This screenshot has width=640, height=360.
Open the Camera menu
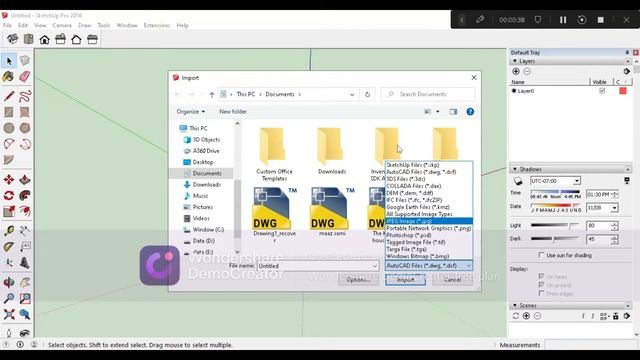tap(62, 25)
